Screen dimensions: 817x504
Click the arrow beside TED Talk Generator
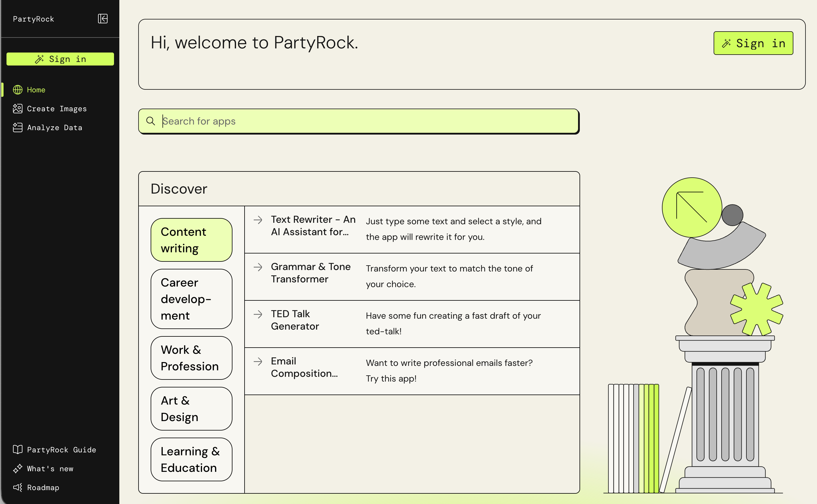258,314
